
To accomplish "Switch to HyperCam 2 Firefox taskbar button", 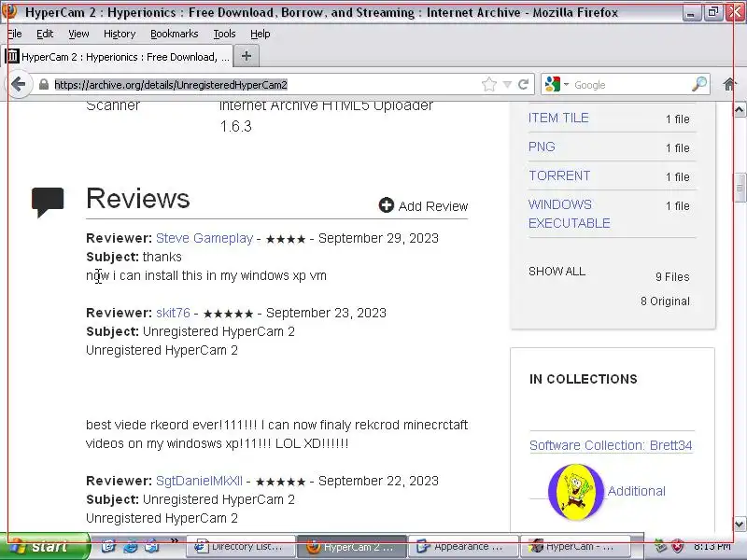I will click(x=352, y=547).
